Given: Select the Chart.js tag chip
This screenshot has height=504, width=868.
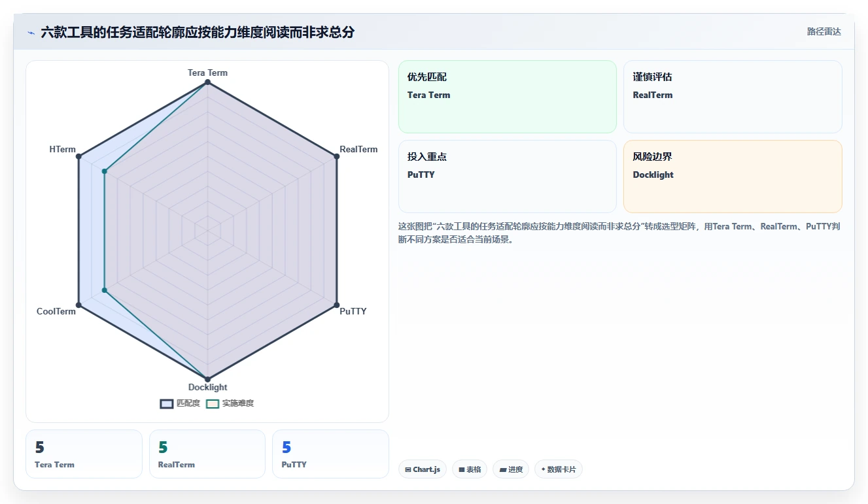Looking at the screenshot, I should coord(423,469).
